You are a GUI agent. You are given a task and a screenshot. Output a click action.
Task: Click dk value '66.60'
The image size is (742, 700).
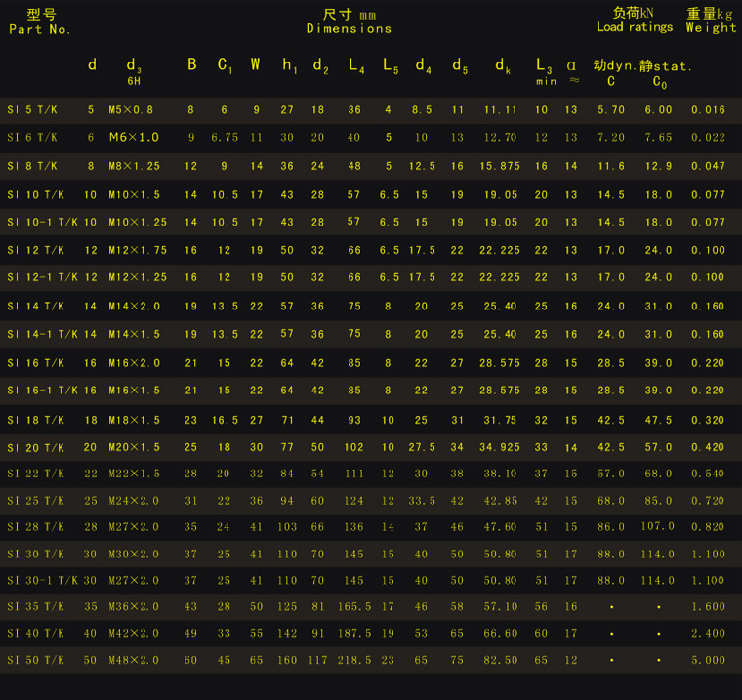[500, 634]
